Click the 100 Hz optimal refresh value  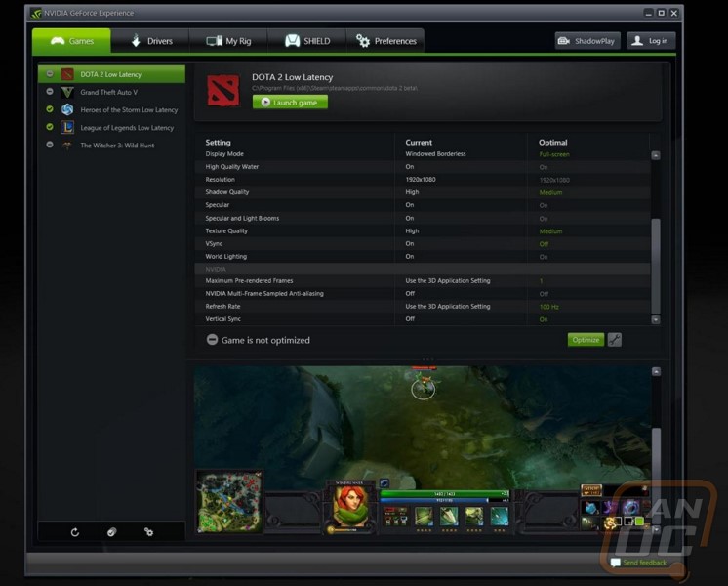[x=549, y=307]
